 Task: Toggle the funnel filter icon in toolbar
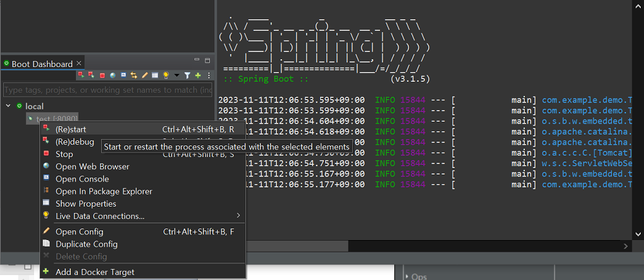tap(187, 75)
